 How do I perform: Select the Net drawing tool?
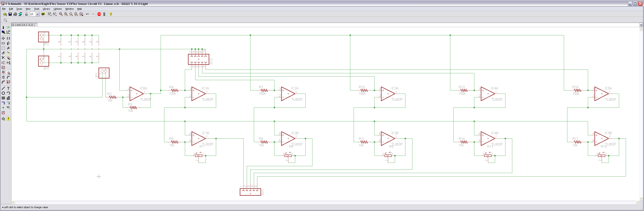tap(8, 103)
